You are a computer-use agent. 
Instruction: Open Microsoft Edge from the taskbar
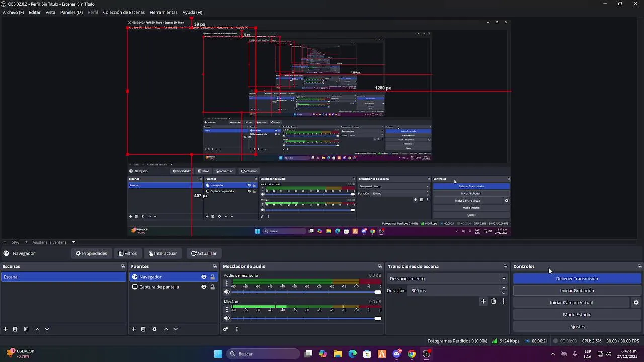pyautogui.click(x=352, y=354)
